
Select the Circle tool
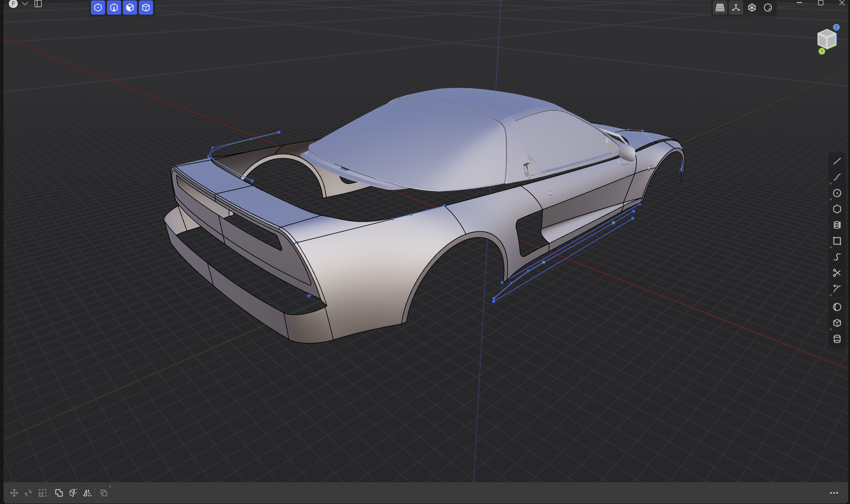click(837, 193)
